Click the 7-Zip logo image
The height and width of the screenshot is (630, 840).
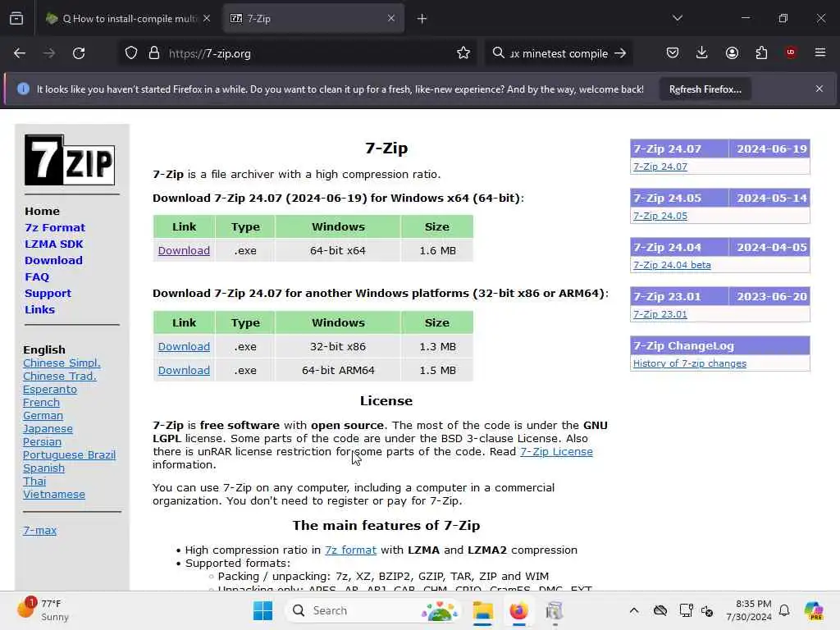pyautogui.click(x=70, y=160)
